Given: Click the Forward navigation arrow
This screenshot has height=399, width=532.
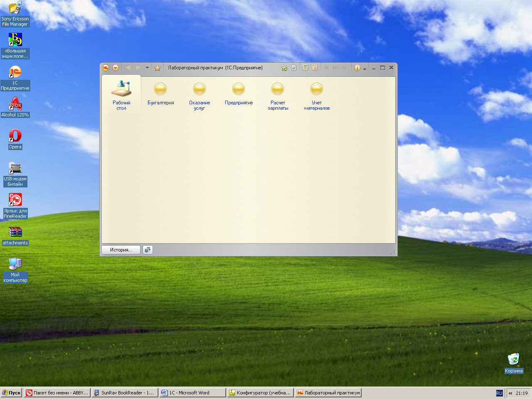Looking at the screenshot, I should 138,68.
